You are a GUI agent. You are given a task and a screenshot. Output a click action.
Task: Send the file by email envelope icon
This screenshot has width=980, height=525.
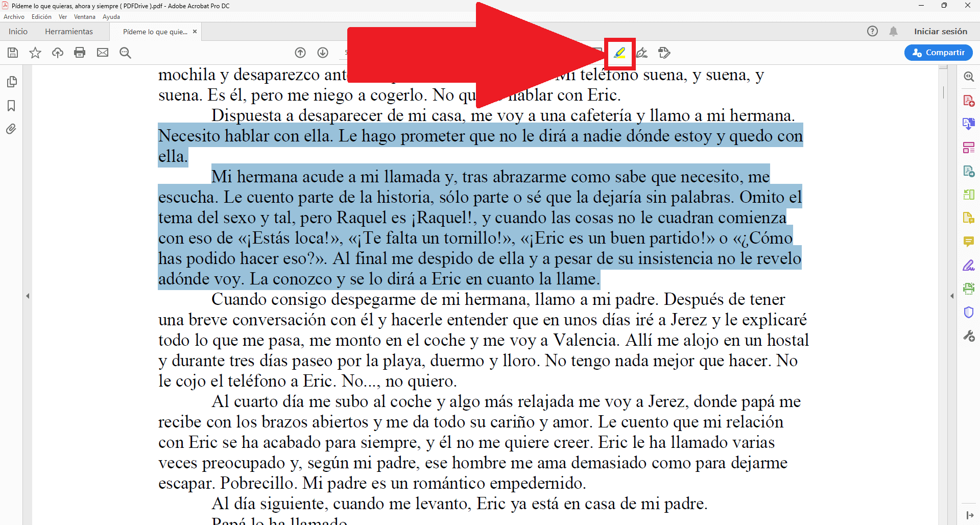coord(103,53)
